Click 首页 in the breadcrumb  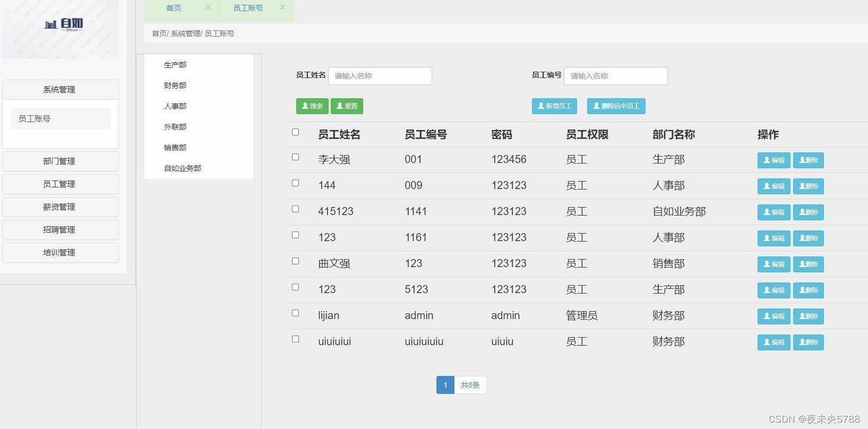(x=159, y=33)
